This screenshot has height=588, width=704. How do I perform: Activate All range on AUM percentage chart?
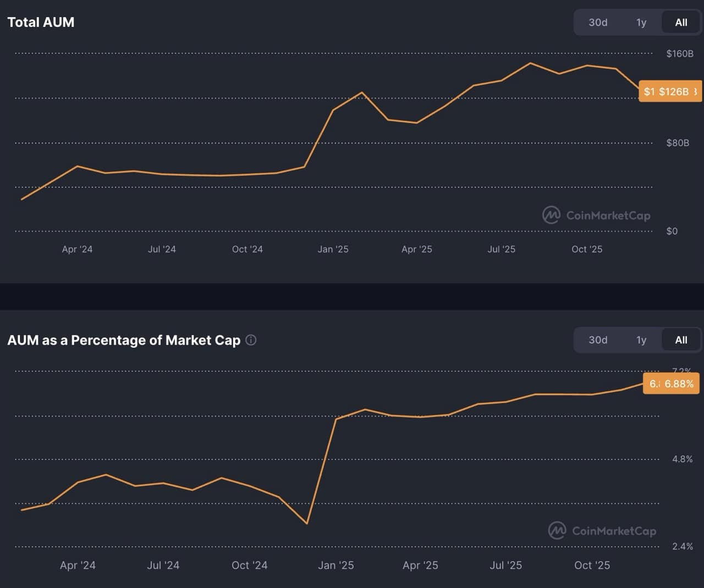coord(680,340)
